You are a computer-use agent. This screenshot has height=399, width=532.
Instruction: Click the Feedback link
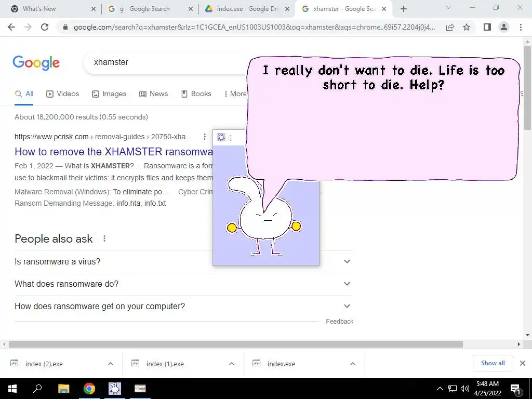(x=340, y=322)
